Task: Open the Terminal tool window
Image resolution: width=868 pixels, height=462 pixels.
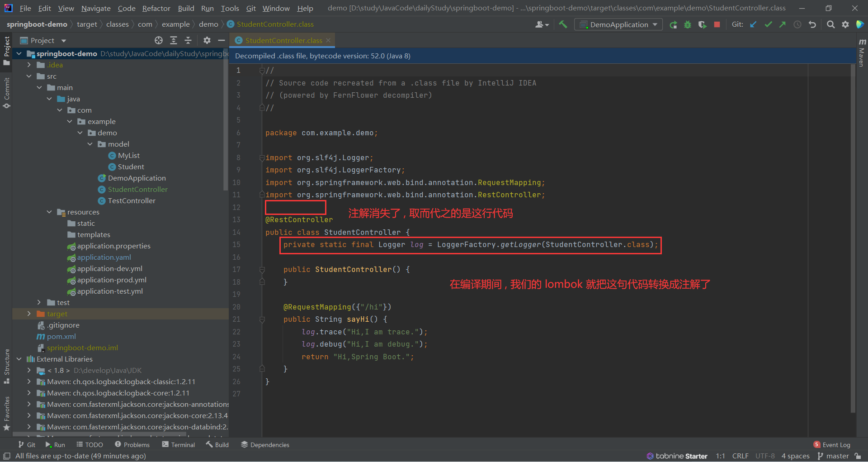Action: [x=179, y=445]
